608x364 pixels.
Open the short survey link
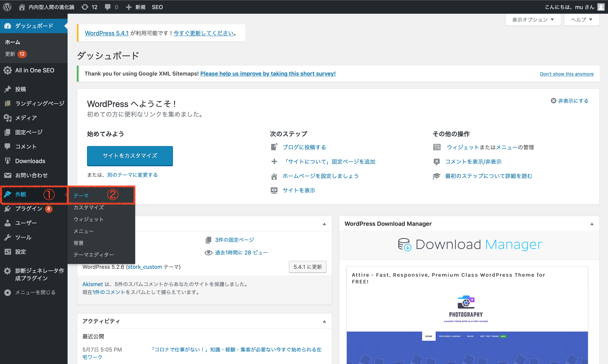(268, 74)
